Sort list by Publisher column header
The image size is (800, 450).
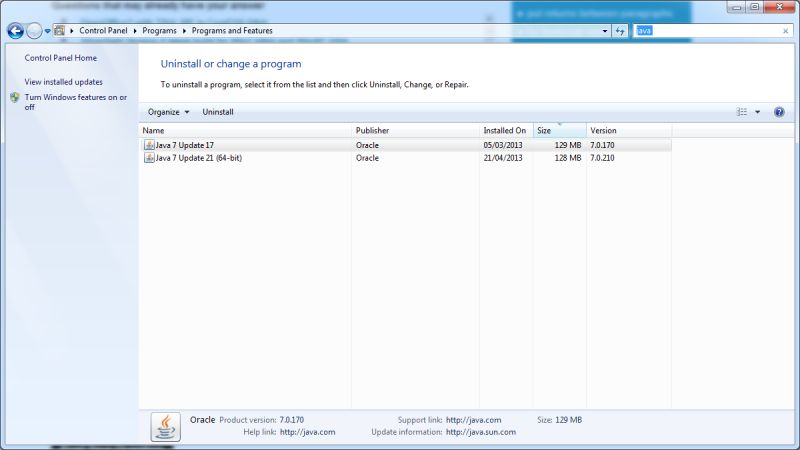point(416,131)
